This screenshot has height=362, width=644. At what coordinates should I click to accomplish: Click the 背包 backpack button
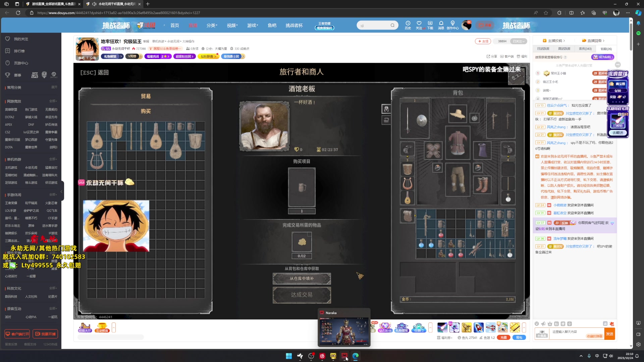click(x=519, y=338)
